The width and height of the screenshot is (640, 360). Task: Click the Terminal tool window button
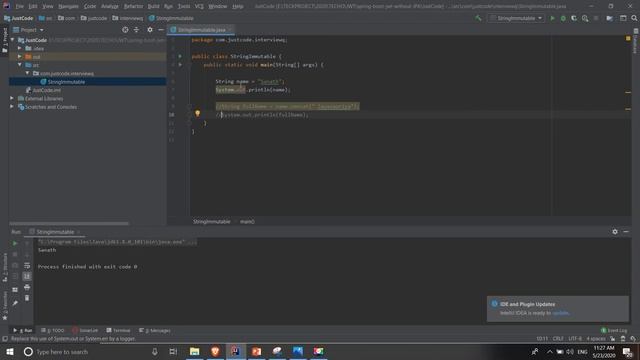point(118,330)
